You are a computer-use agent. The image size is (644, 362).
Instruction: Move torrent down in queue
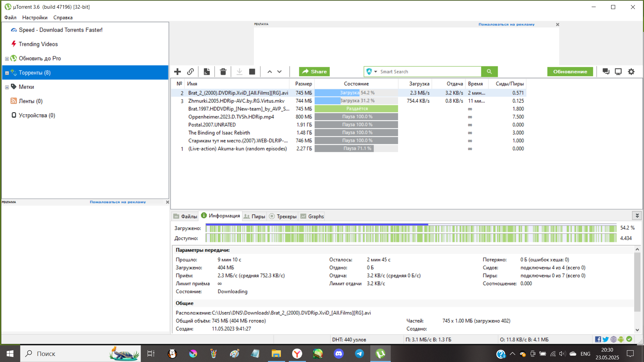pos(279,71)
